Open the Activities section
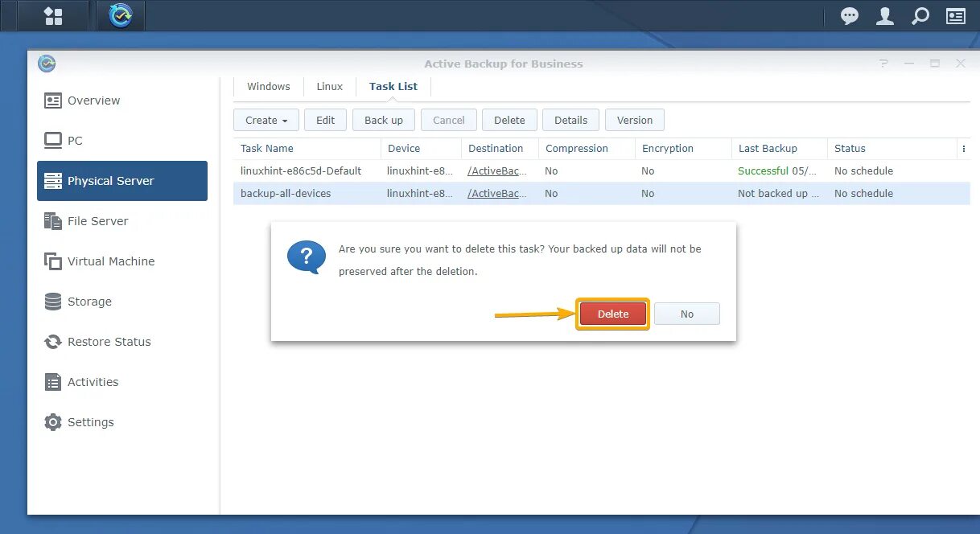This screenshot has height=534, width=980. pyautogui.click(x=93, y=382)
